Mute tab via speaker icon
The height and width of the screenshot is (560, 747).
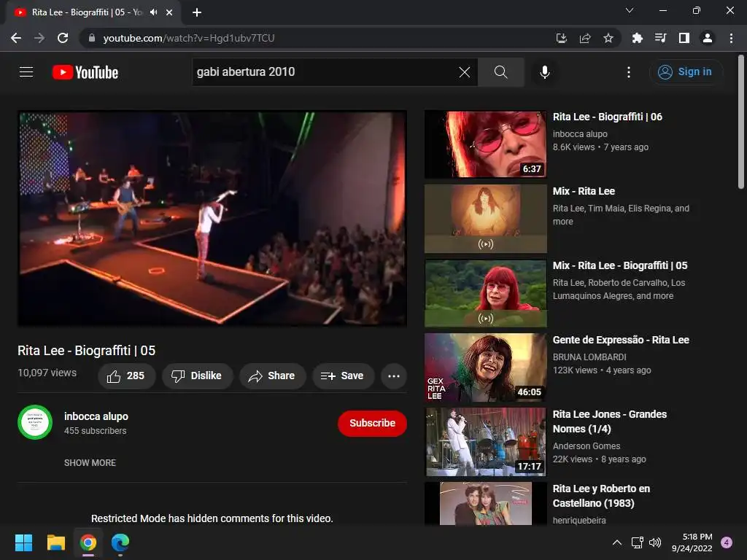pyautogui.click(x=153, y=12)
